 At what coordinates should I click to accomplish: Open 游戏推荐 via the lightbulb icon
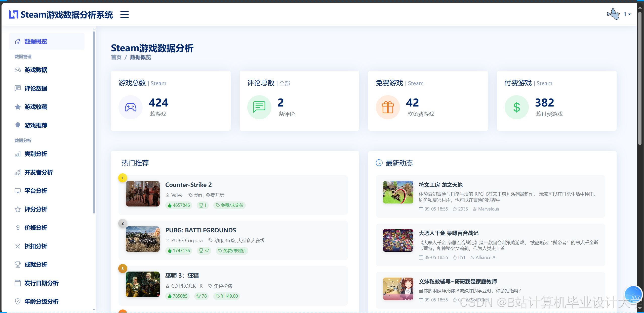[18, 125]
